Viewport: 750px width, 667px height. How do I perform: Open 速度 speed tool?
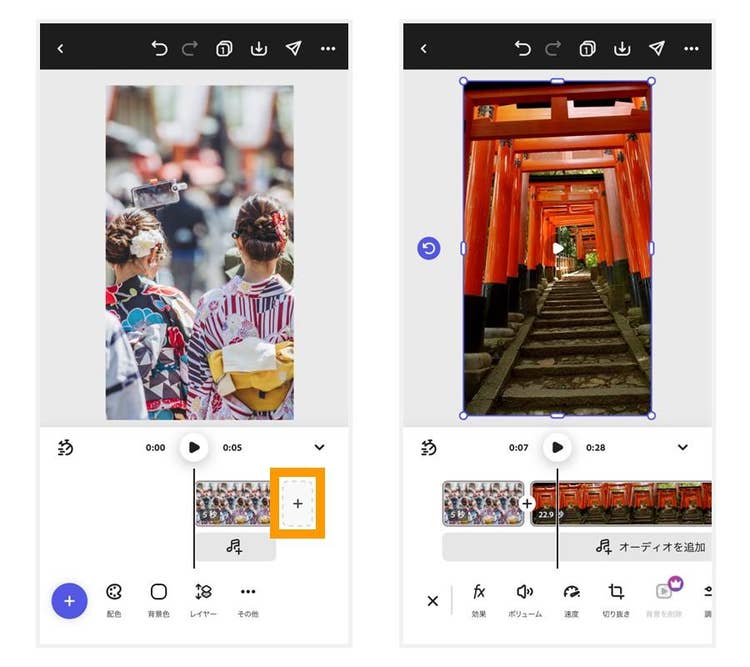(x=572, y=600)
